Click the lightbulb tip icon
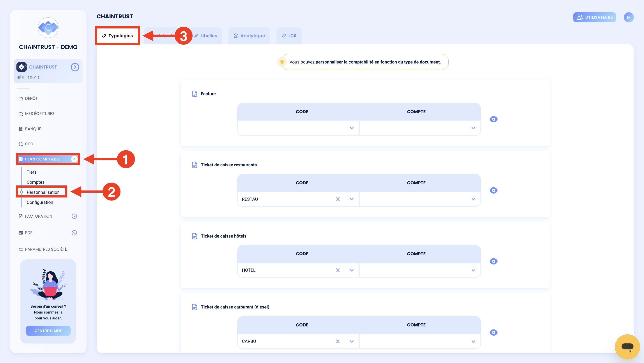Screen dimensions: 644x363 282,62
